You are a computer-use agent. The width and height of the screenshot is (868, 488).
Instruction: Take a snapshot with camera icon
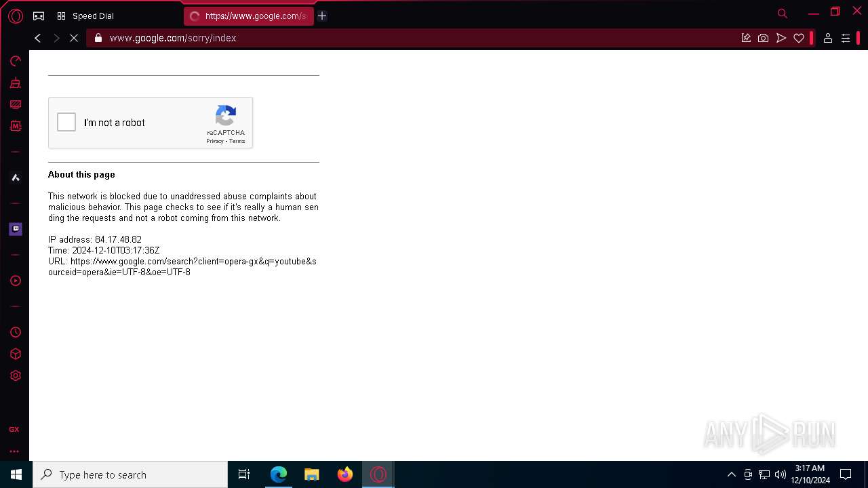764,38
